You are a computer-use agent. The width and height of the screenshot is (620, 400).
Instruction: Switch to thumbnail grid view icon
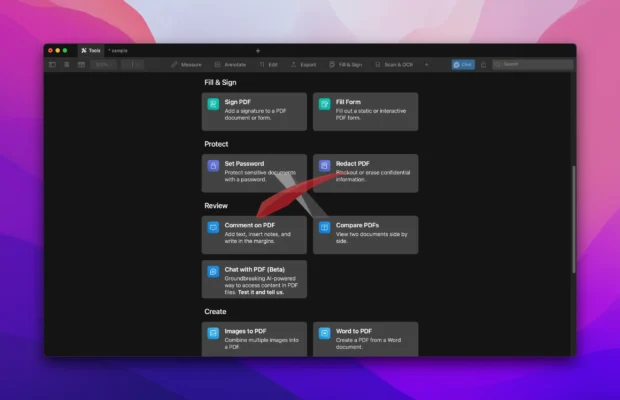[67, 64]
